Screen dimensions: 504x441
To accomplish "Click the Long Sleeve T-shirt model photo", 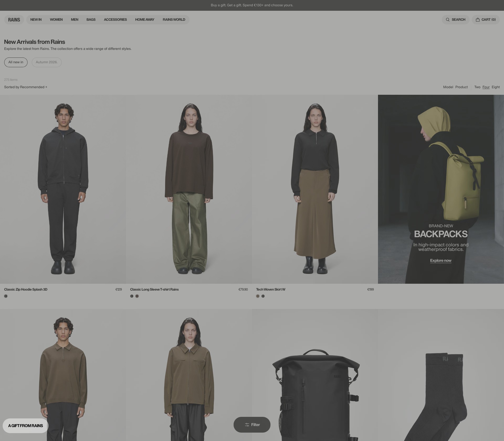I will click(x=189, y=189).
